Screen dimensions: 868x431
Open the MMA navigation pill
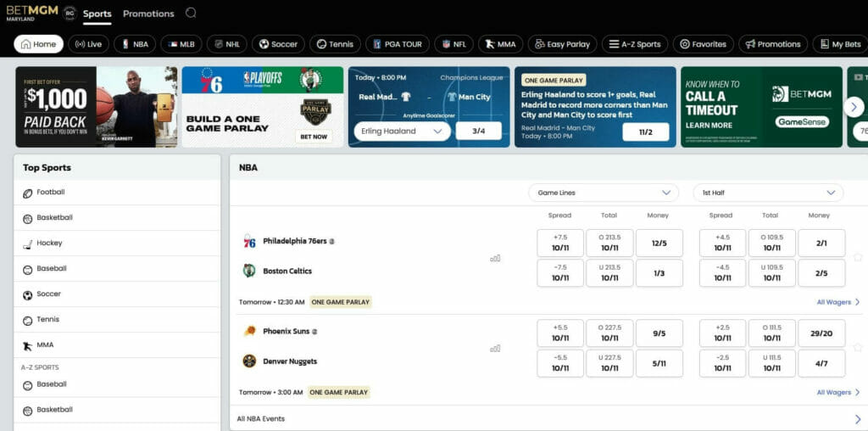[500, 44]
